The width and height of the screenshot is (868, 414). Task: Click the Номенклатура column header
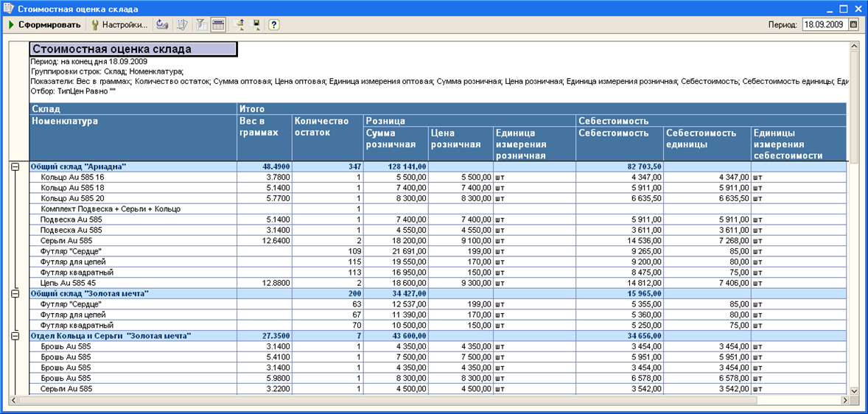[x=133, y=137]
